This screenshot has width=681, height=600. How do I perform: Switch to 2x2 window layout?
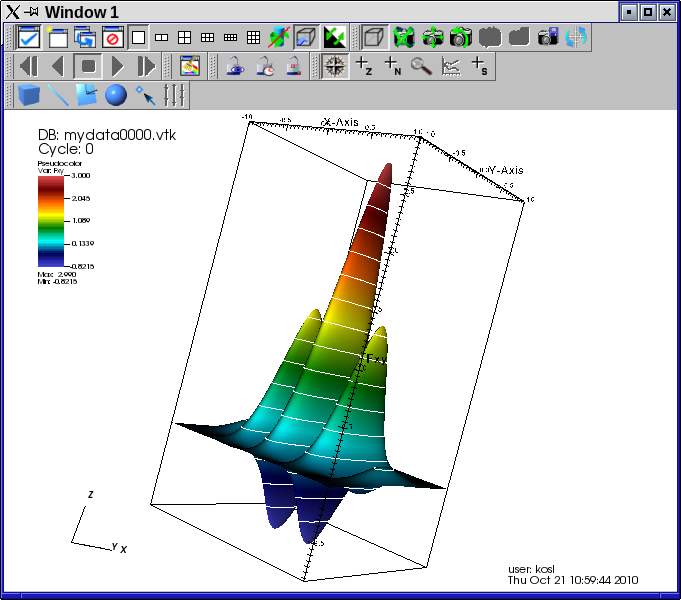(185, 38)
